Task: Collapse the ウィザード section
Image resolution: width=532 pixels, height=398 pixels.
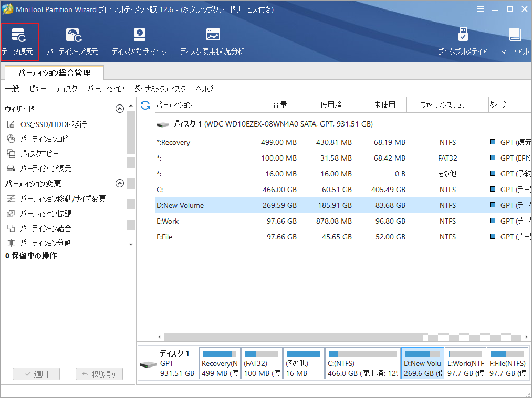Action: (120, 109)
